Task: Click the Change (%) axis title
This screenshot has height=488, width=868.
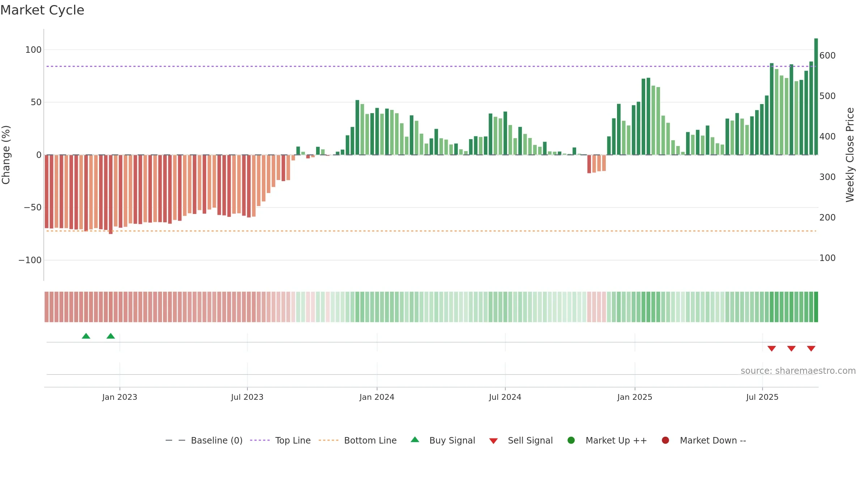Action: [x=6, y=155]
